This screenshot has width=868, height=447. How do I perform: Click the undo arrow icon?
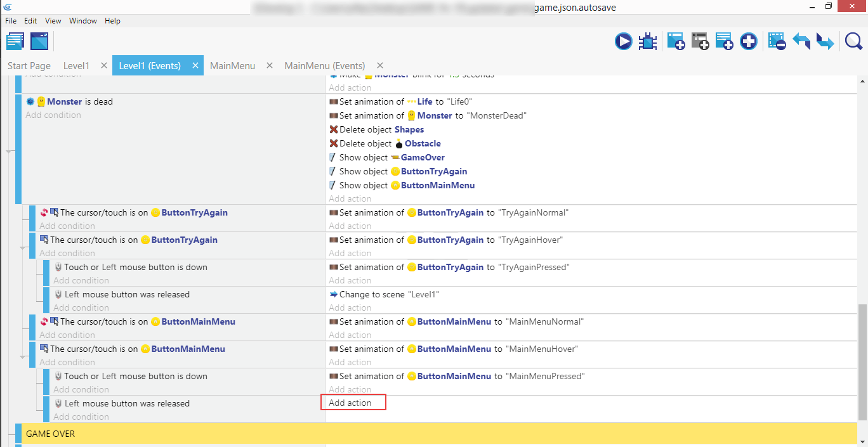coord(801,42)
